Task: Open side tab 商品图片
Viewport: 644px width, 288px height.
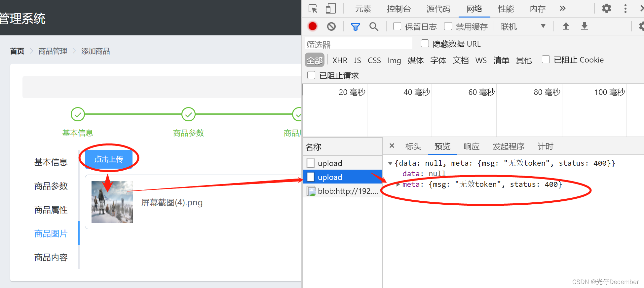Action: (51, 233)
